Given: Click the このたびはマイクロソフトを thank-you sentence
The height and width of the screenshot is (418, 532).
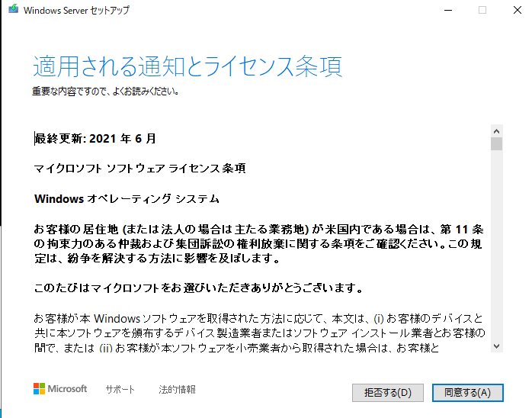Looking at the screenshot, I should click(x=199, y=288).
